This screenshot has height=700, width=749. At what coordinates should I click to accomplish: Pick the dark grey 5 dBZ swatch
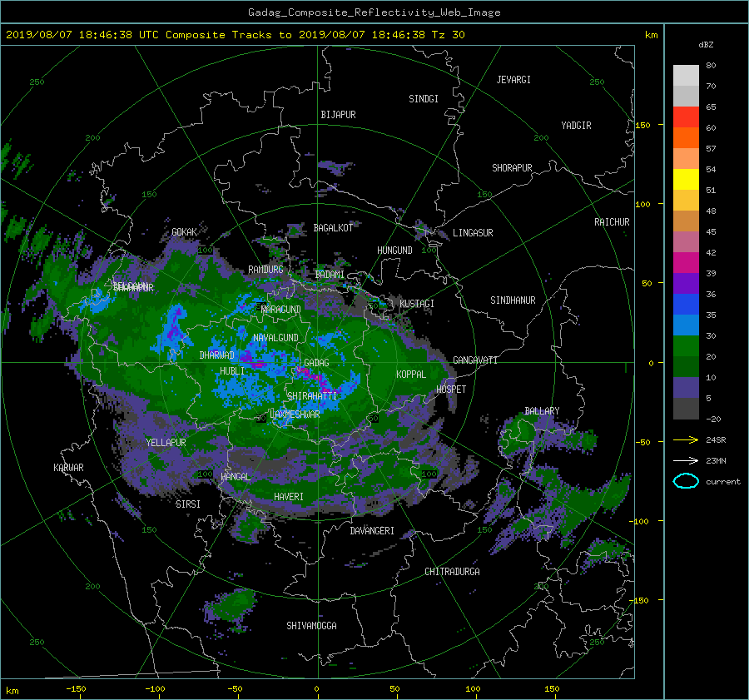pos(686,409)
